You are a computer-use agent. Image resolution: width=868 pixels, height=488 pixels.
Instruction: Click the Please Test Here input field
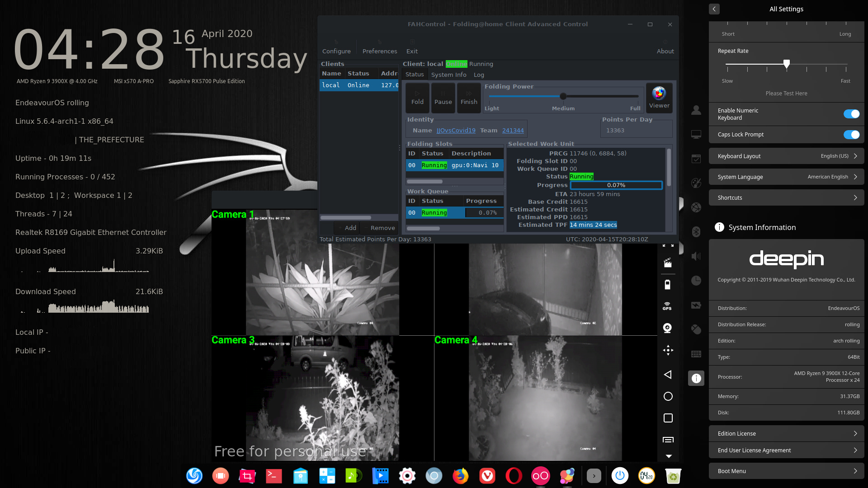(786, 93)
